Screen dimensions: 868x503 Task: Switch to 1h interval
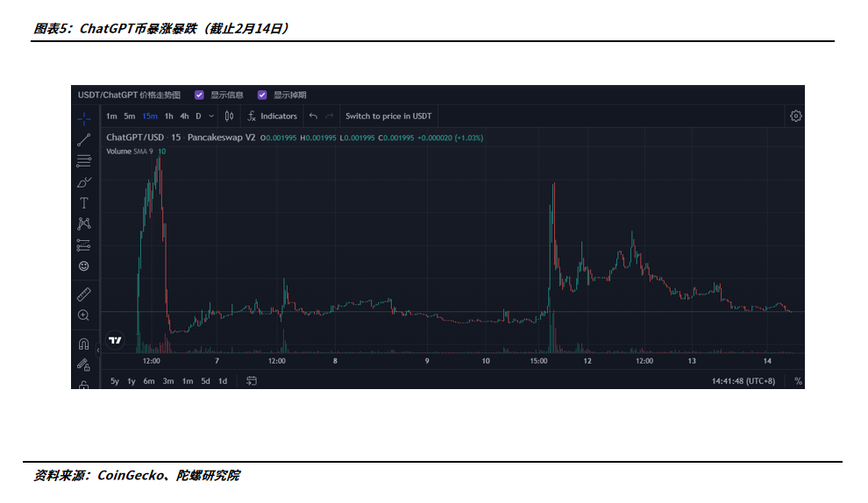pyautogui.click(x=168, y=116)
